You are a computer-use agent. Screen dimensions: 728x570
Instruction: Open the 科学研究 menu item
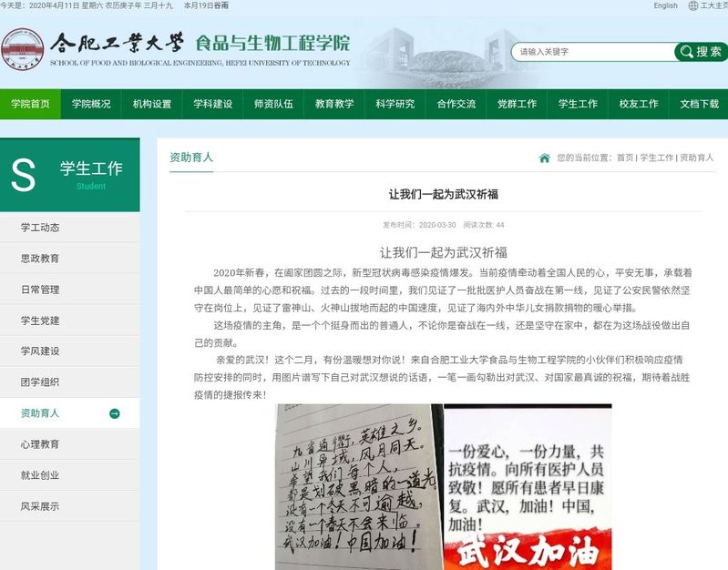pyautogui.click(x=395, y=104)
